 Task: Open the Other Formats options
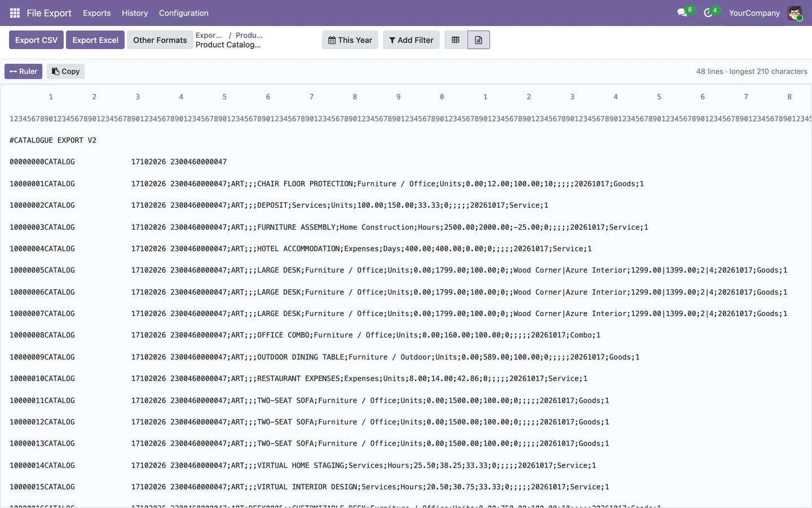160,40
